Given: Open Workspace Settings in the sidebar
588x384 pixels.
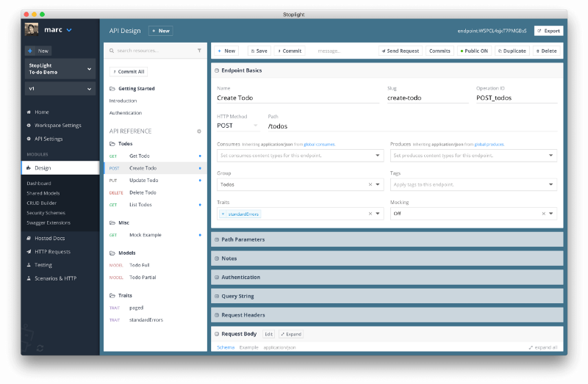Looking at the screenshot, I should tap(57, 126).
